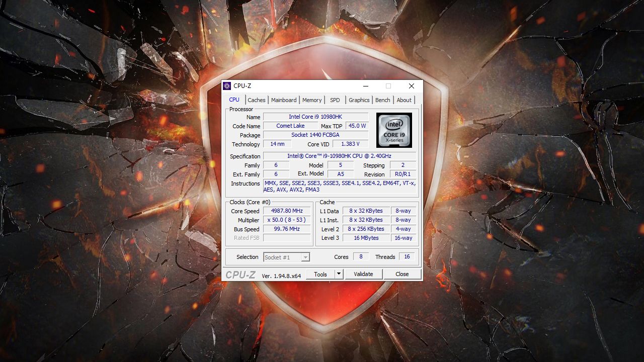Click the empty Rated FSB field

tap(287, 238)
